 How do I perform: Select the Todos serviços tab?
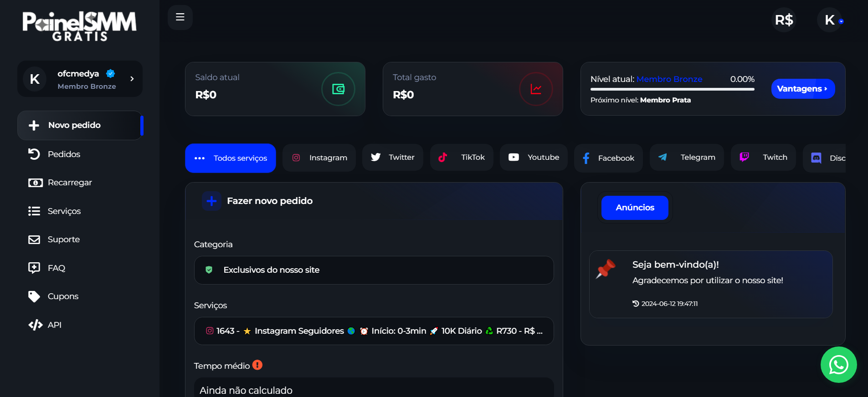coord(231,158)
